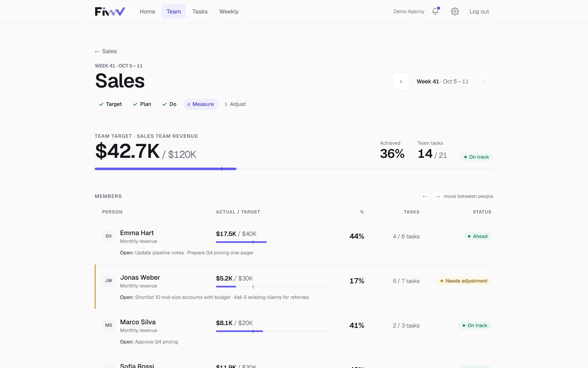588x368 pixels.
Task: Select the Plan step
Action: click(x=142, y=104)
